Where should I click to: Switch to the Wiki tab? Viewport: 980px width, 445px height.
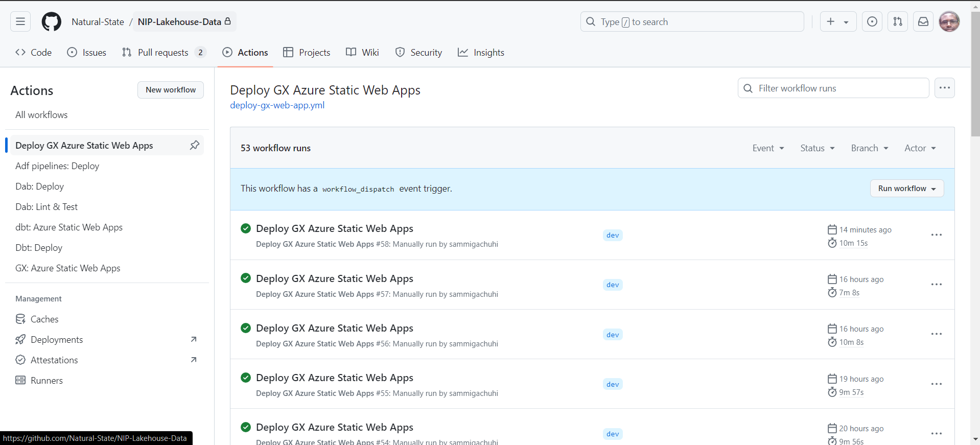(x=362, y=52)
